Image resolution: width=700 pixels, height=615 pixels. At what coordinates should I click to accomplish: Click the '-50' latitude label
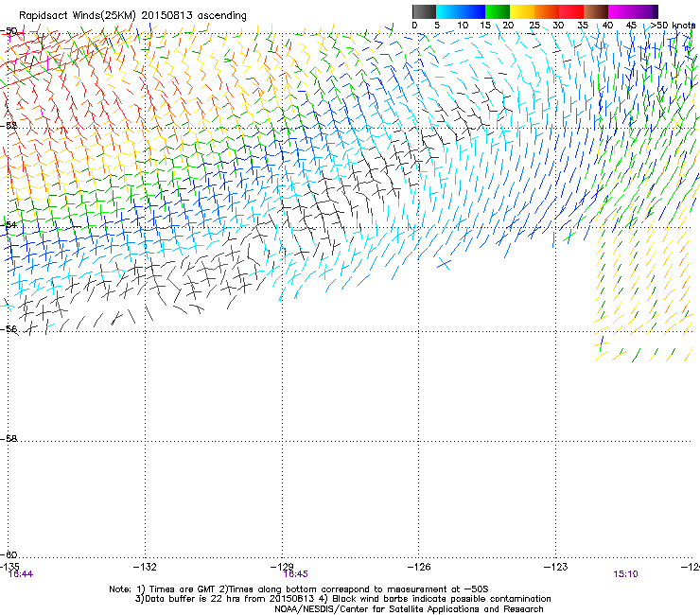[9, 31]
